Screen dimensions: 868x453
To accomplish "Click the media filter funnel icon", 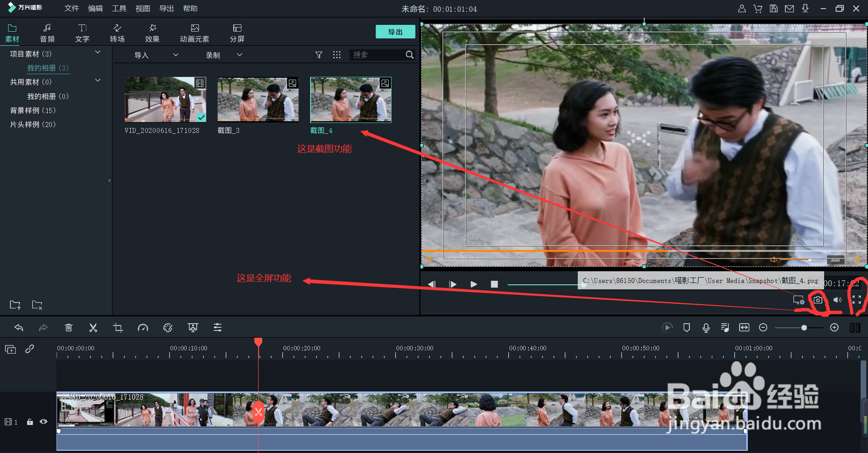I will click(x=319, y=55).
